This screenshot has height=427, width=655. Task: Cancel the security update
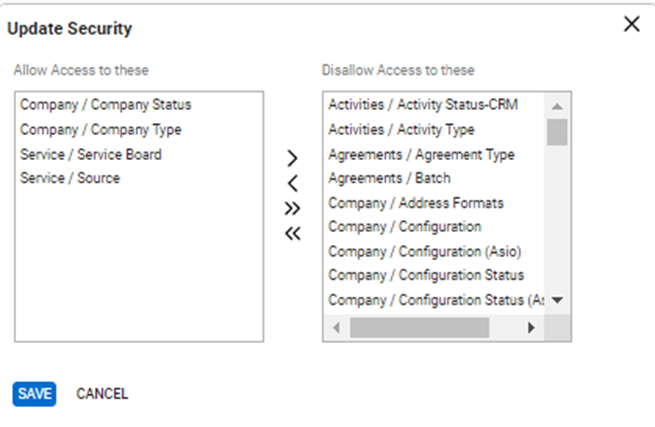[102, 394]
